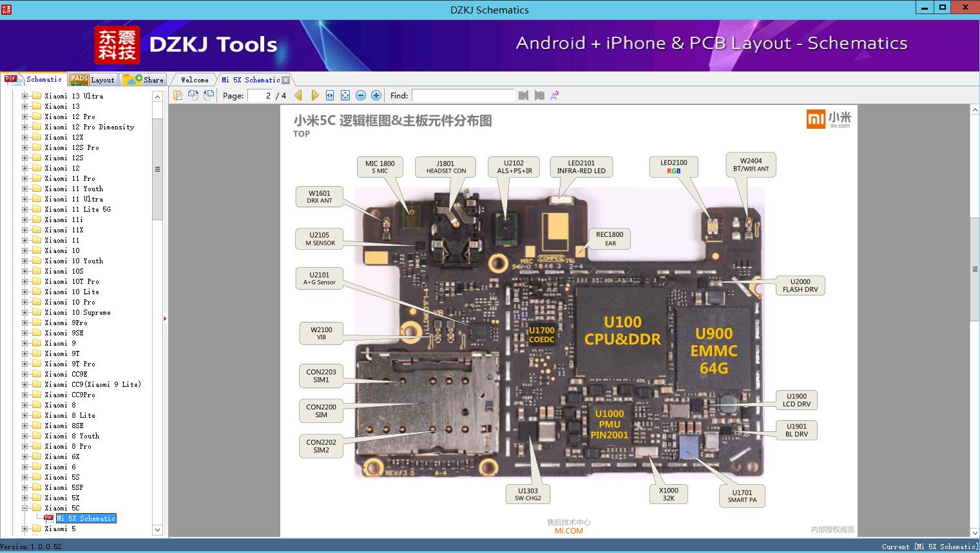980x553 pixels.
Task: Close the Mi 5X Schematic tab
Action: tap(286, 80)
